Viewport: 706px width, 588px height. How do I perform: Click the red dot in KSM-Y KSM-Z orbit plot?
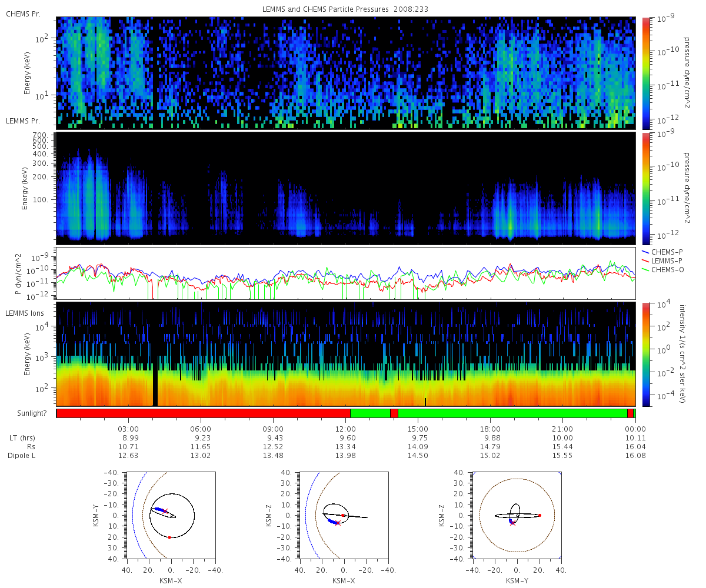(x=540, y=515)
